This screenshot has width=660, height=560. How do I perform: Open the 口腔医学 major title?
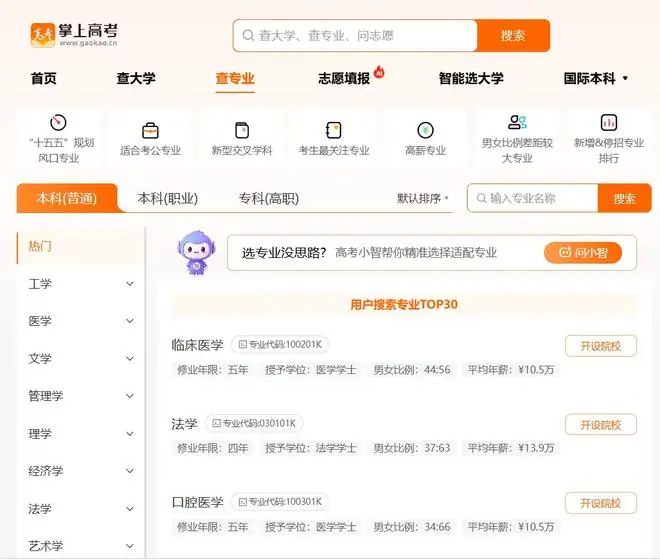tap(197, 502)
